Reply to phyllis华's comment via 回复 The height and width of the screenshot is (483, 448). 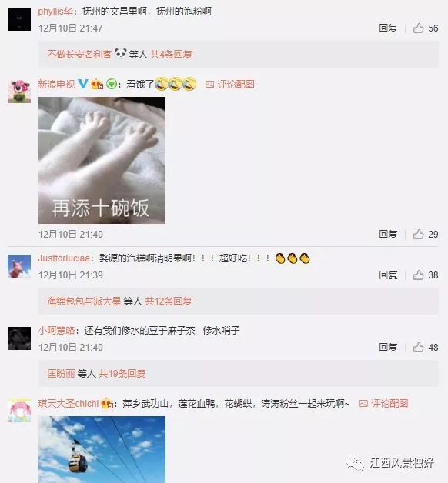388,28
